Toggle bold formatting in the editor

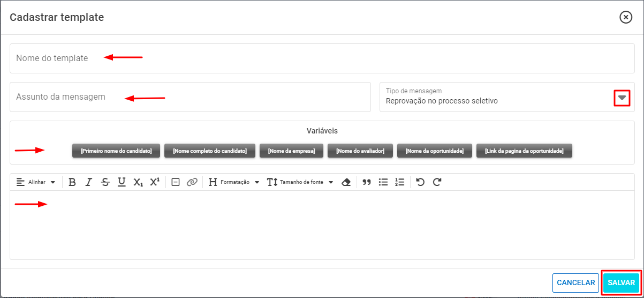72,182
